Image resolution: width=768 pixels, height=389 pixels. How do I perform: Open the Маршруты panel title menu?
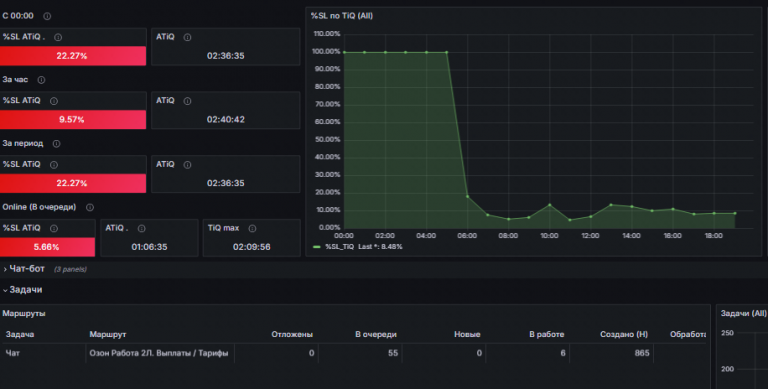coord(24,313)
